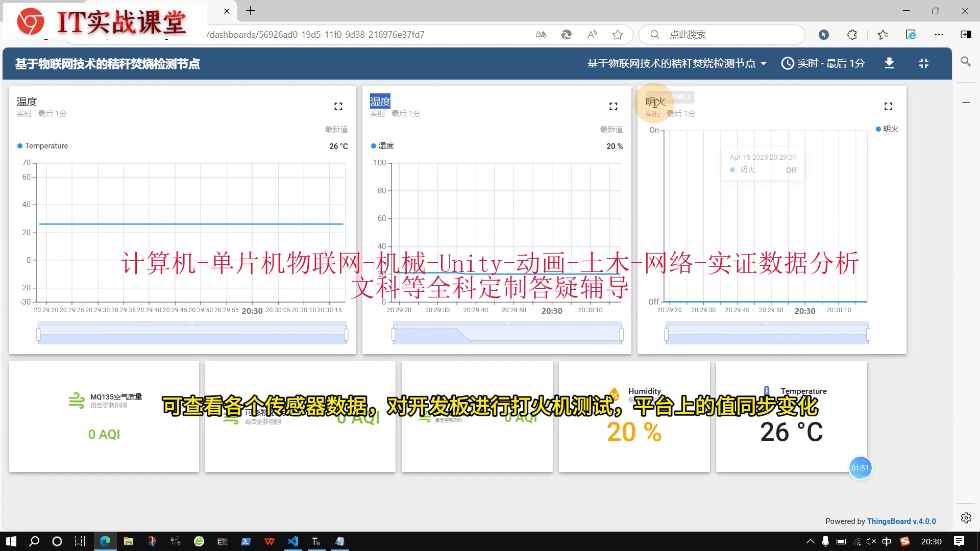
Task: Open the 实时 - 最后 1分 time window selector
Action: point(823,63)
